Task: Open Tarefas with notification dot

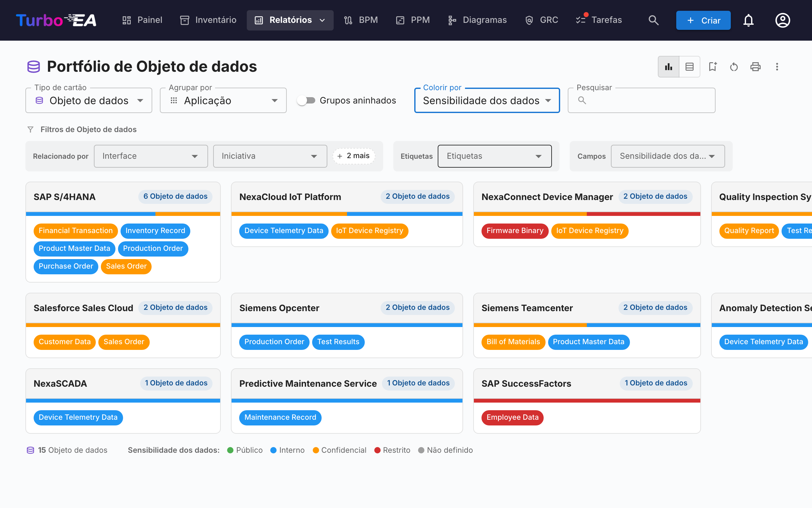Action: click(599, 20)
